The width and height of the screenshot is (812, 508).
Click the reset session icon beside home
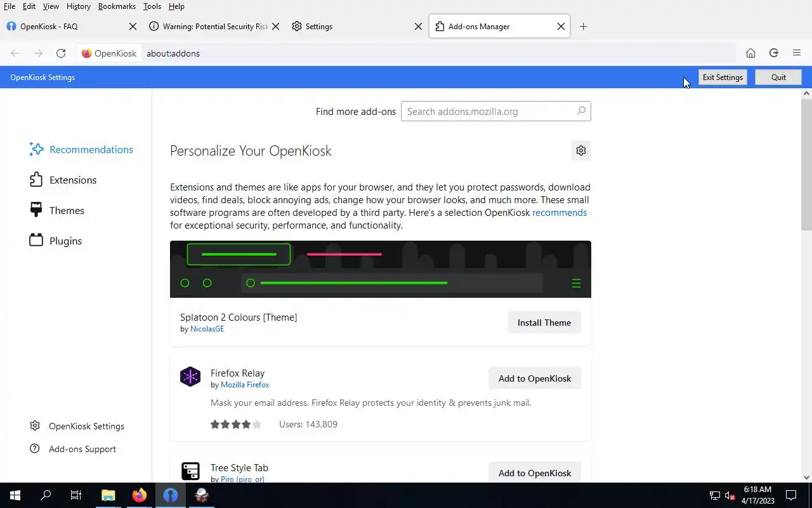(773, 53)
